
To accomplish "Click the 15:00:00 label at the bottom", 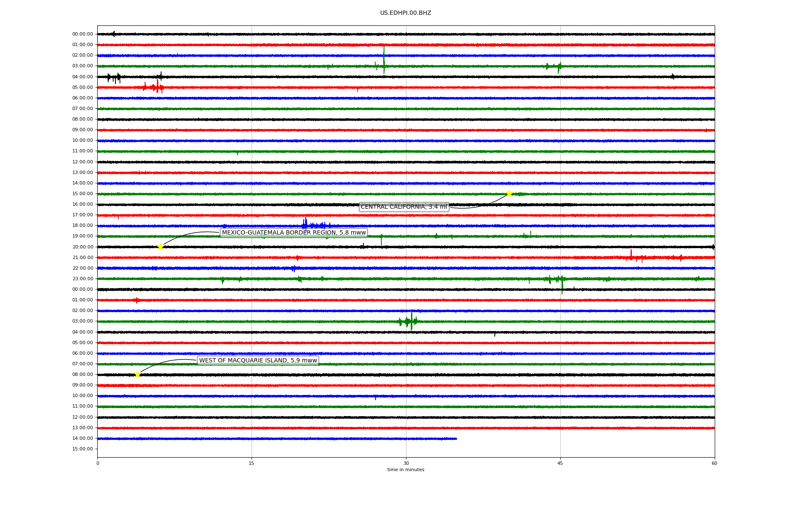I will tap(82, 449).
